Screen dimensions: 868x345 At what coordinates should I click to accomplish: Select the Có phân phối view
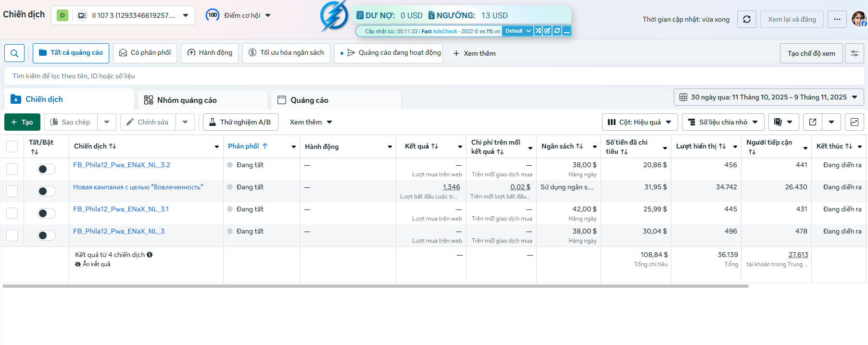click(x=145, y=53)
